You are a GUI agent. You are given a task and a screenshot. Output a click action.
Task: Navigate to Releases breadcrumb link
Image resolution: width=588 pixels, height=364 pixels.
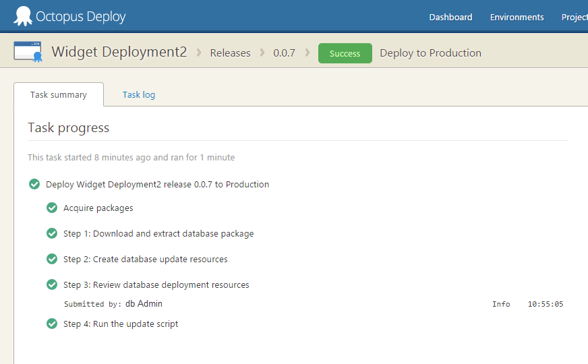(230, 53)
